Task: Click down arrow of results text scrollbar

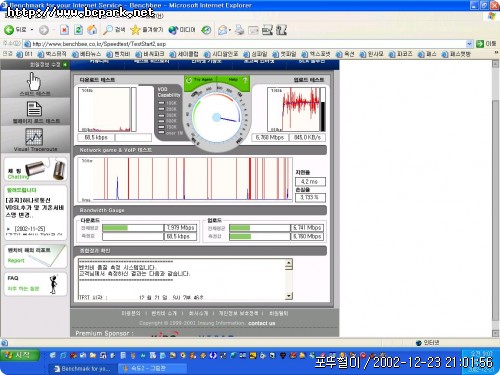Action: tap(289, 296)
